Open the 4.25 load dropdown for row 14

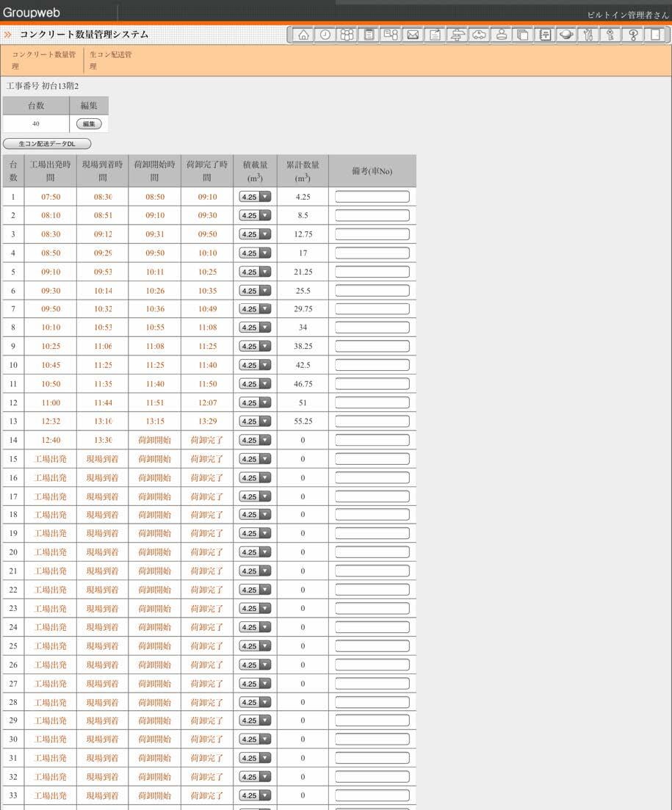coord(255,441)
